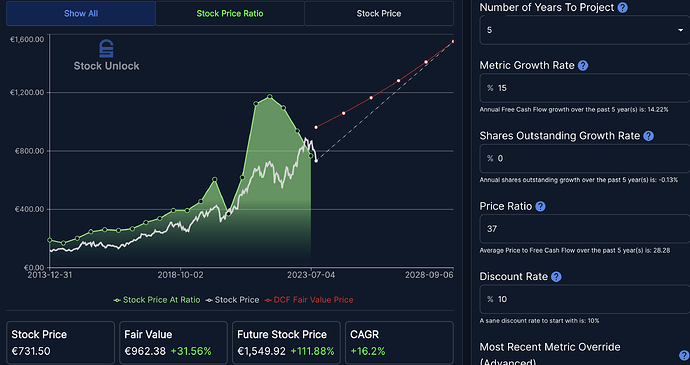Select the Stock Price tab
The height and width of the screenshot is (365, 690).
click(x=379, y=14)
